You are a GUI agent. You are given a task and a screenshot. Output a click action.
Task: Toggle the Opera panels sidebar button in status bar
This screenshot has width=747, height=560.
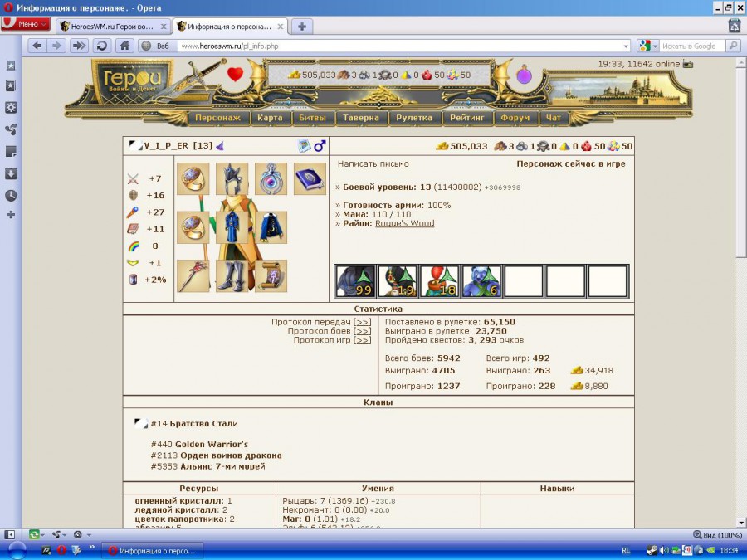point(9,534)
